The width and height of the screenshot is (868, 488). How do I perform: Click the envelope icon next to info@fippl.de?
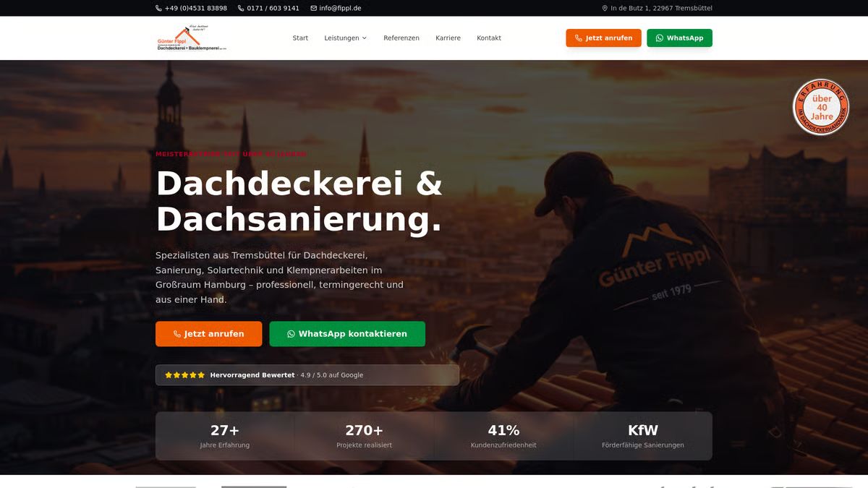313,8
